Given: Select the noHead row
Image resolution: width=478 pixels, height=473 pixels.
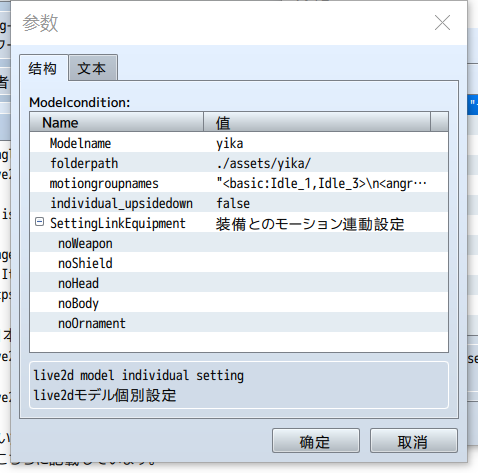Looking at the screenshot, I should click(239, 283).
